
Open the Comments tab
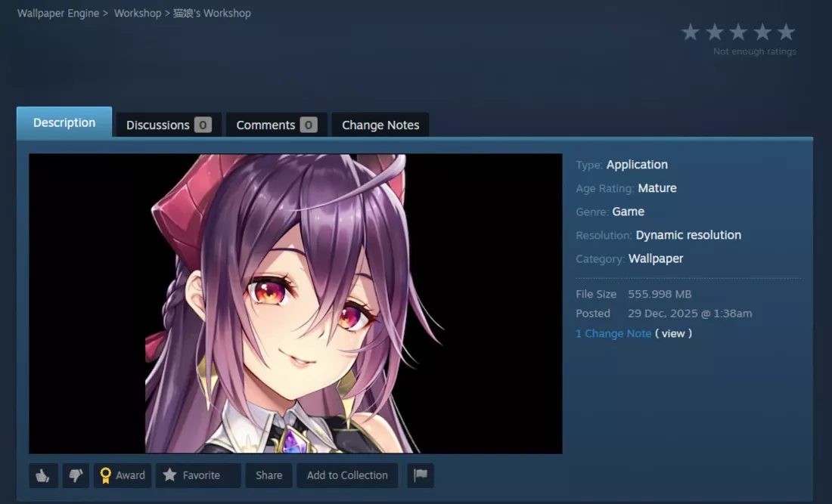276,125
